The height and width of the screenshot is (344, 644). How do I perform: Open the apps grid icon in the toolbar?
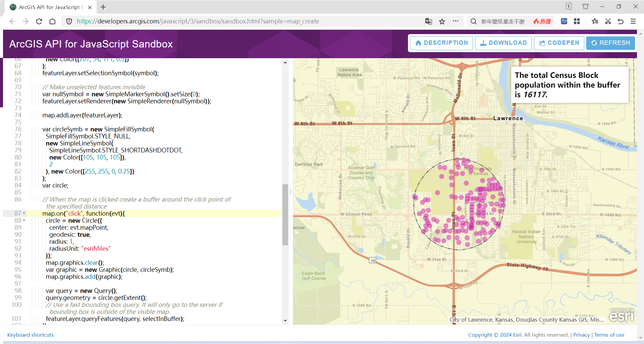577,21
